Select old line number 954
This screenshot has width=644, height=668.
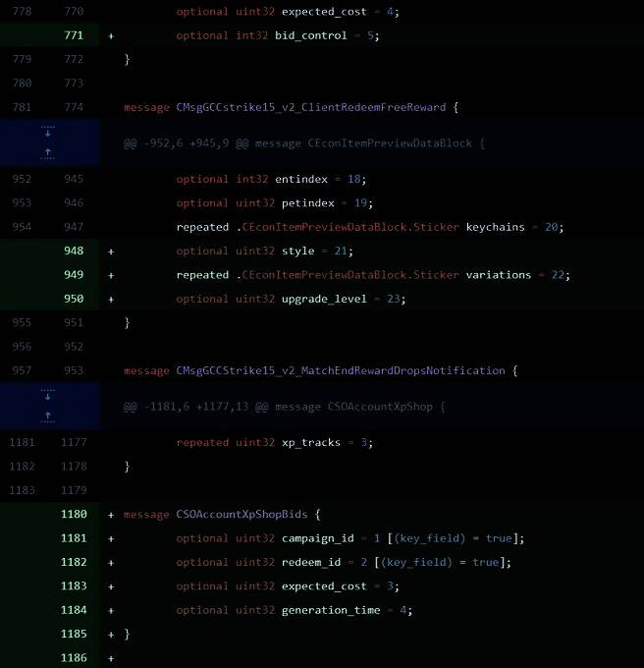[x=22, y=227]
